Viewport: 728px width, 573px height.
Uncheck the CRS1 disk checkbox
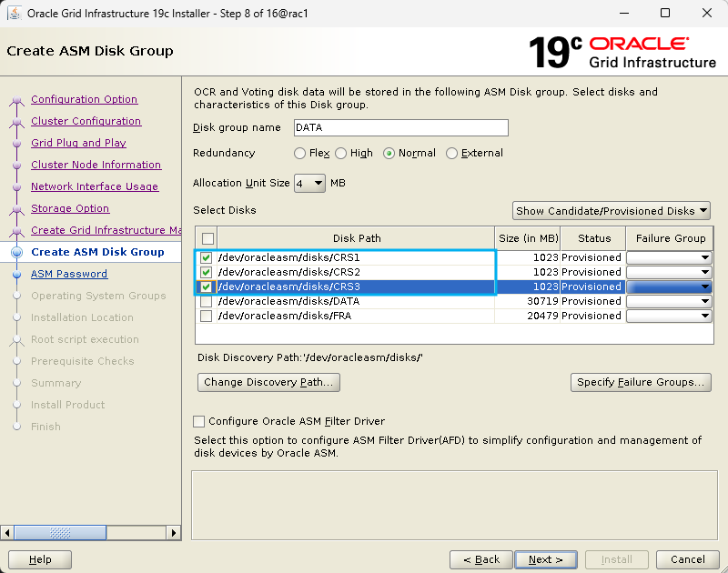click(207, 257)
